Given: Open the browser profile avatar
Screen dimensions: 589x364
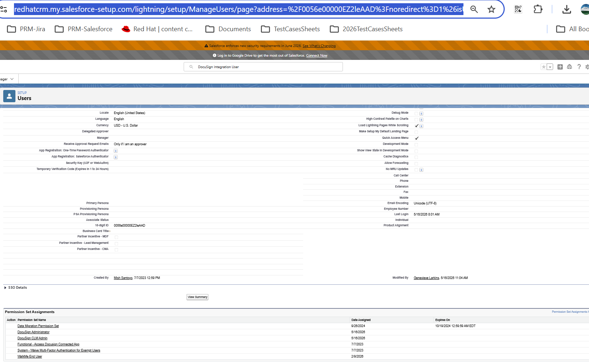Looking at the screenshot, I should 585,9.
